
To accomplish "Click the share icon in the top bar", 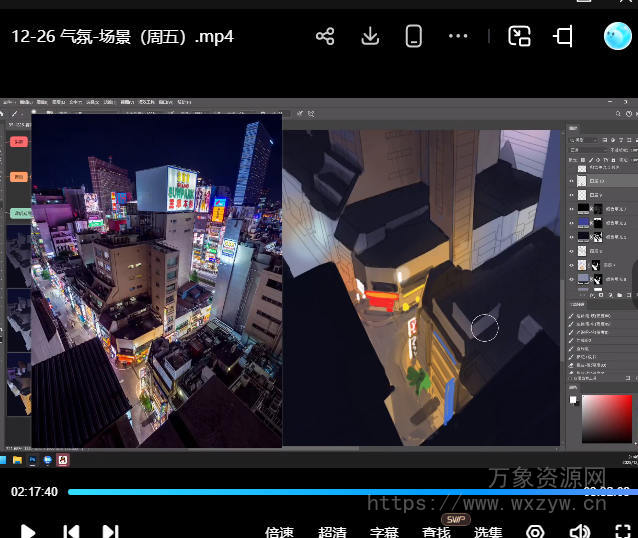I will 325,37.
